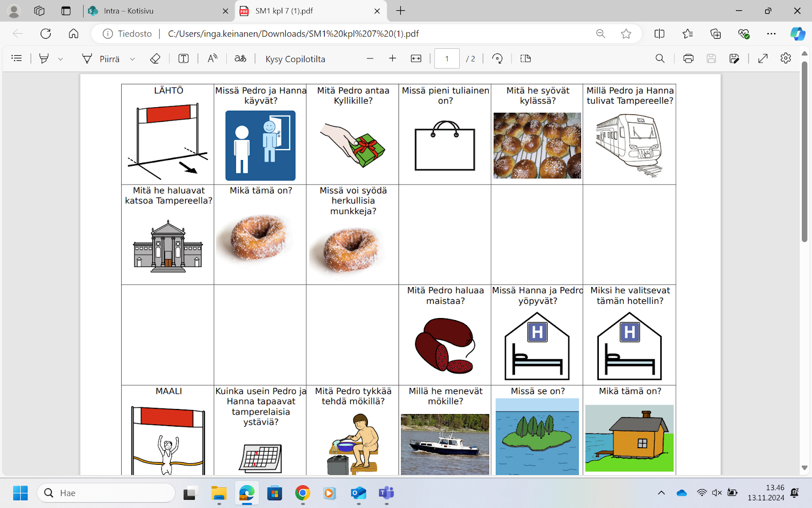Start the read aloud tool

click(213, 58)
